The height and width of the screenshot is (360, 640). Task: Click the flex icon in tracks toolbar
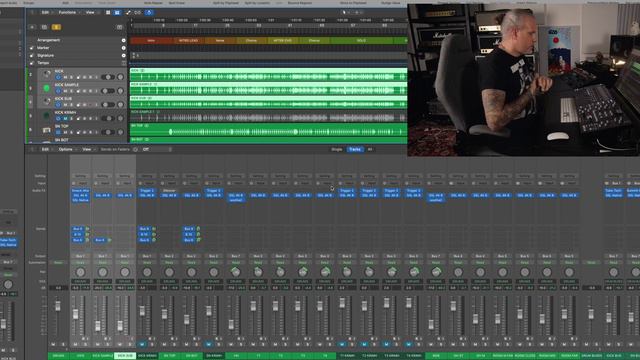138,13
